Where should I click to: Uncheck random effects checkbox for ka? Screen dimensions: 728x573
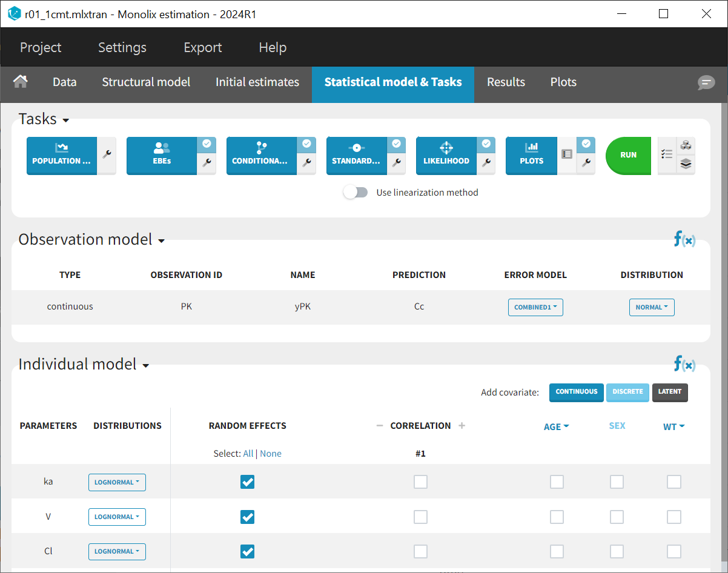247,482
